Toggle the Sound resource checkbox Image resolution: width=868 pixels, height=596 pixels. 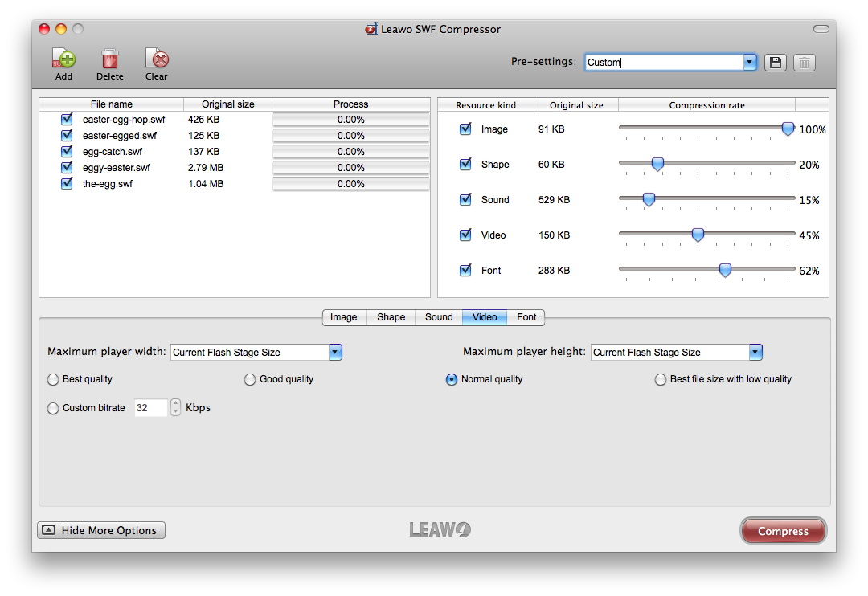click(465, 199)
